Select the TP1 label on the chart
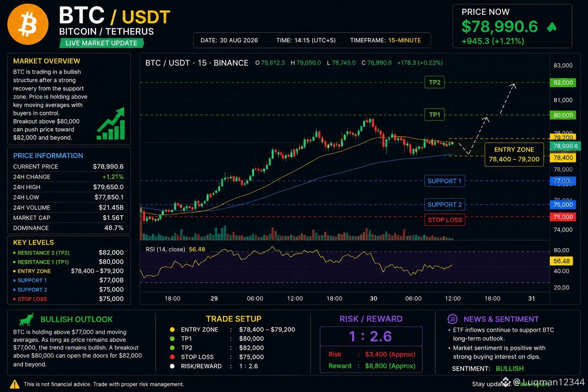This screenshot has height=392, width=588. 434,115
